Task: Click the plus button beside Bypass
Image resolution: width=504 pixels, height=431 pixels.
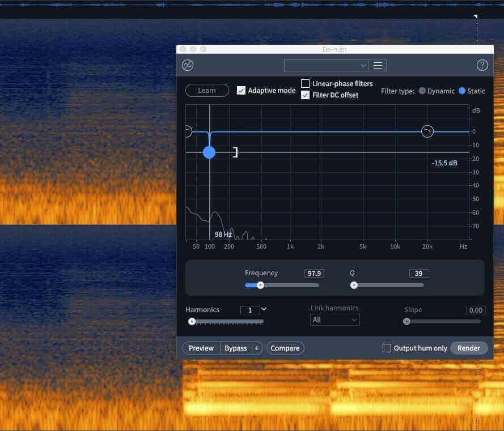Action: click(x=256, y=348)
